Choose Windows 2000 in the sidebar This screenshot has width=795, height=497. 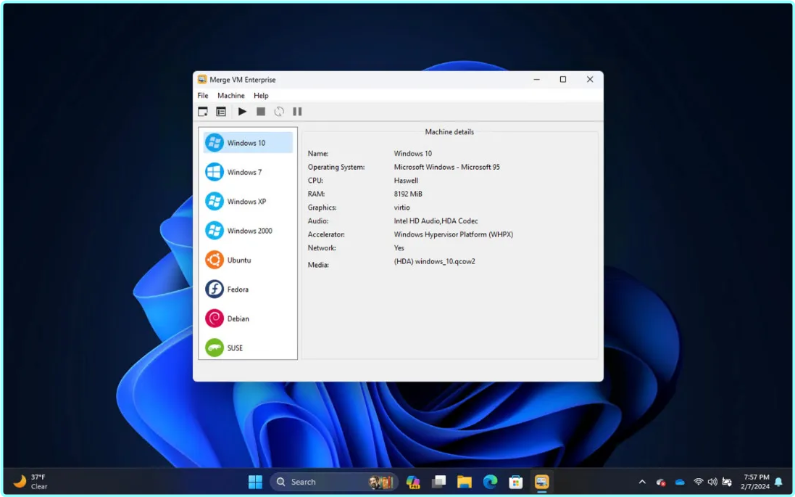[x=247, y=231]
